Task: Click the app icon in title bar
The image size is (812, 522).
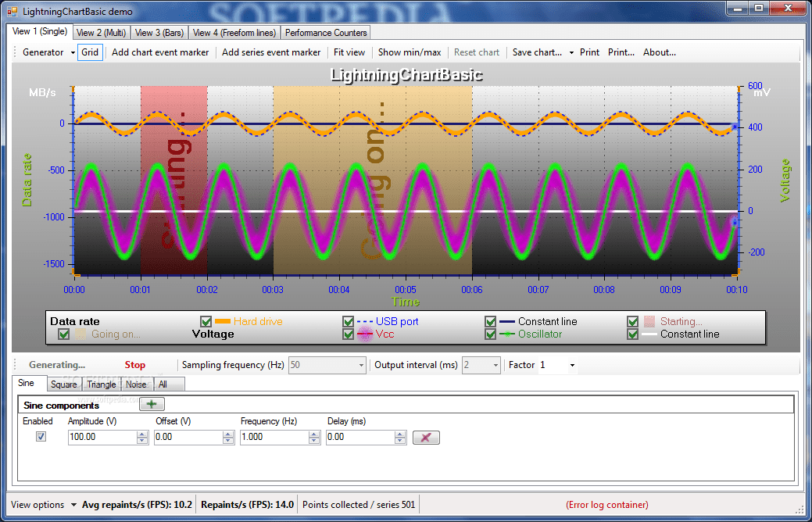Action: (x=12, y=12)
